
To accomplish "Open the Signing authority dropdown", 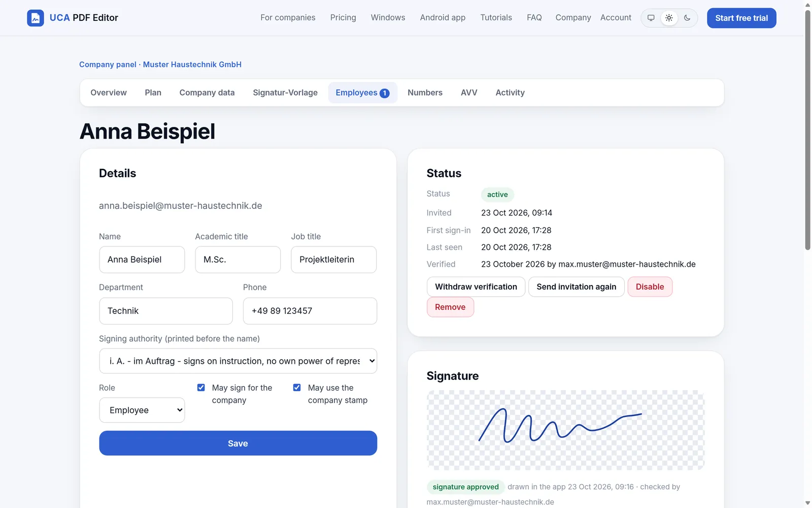I will tap(238, 361).
